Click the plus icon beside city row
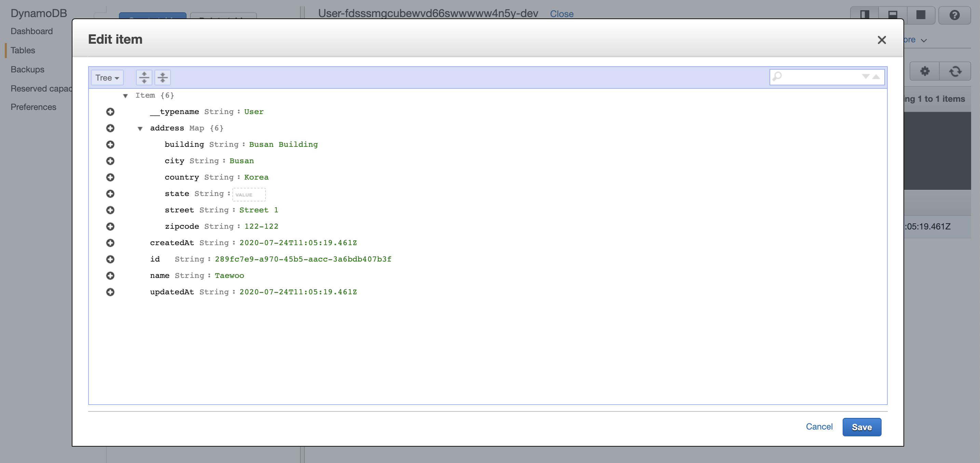980x463 pixels. tap(110, 161)
